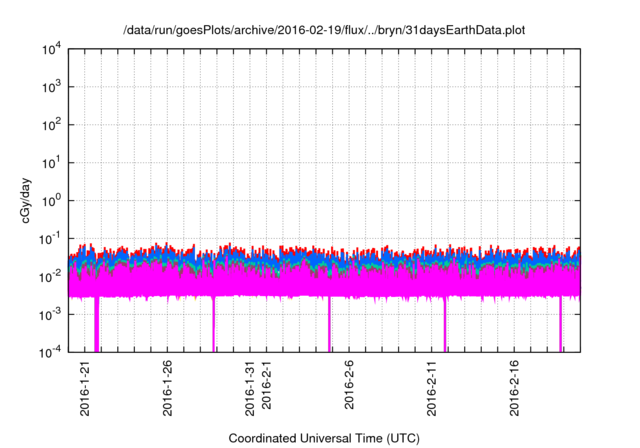
Task: Click the plot file path title
Action: pyautogui.click(x=324, y=30)
